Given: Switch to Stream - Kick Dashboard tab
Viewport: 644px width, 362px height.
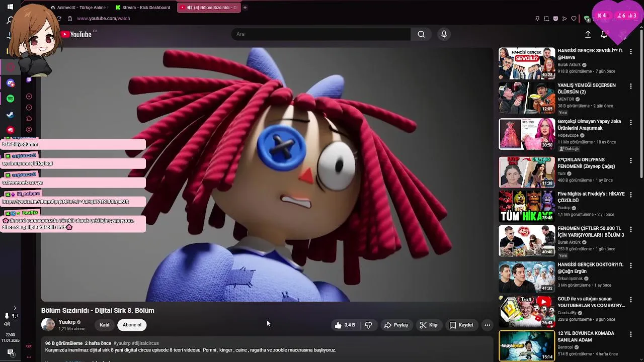Looking at the screenshot, I should [x=143, y=8].
